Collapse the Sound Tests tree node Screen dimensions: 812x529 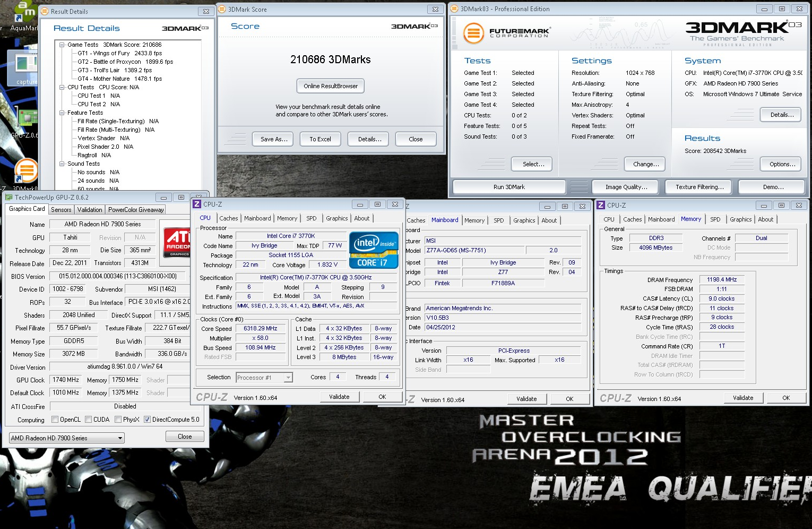point(62,164)
